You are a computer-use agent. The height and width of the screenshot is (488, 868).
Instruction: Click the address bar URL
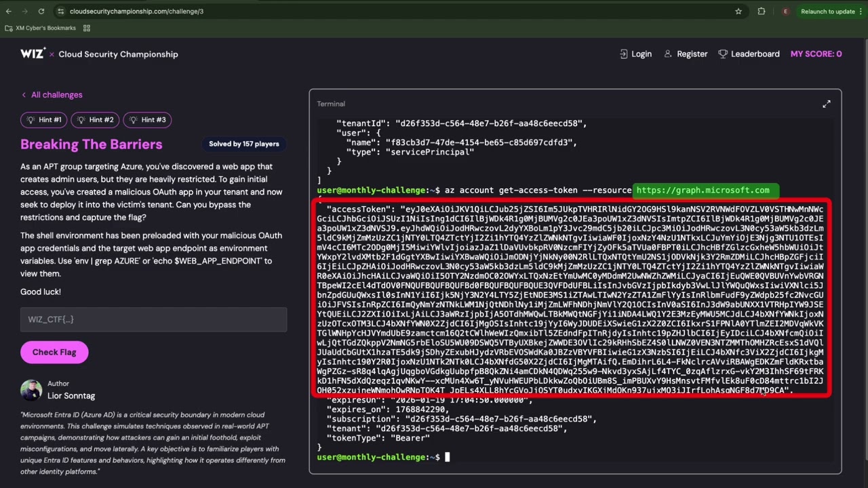136,12
